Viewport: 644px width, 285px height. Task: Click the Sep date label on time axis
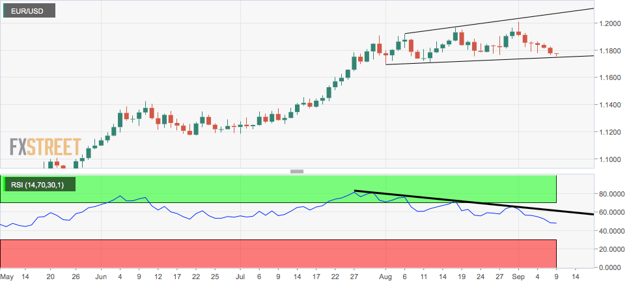[x=518, y=277]
